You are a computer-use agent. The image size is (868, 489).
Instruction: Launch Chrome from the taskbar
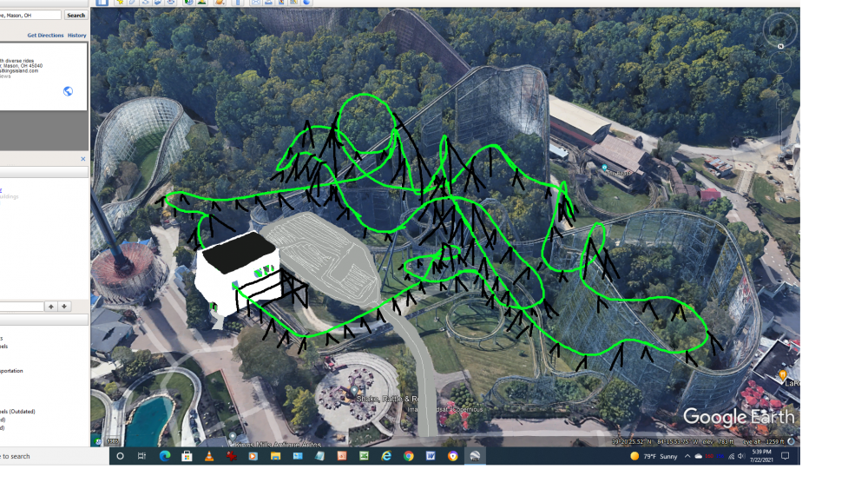coord(408,456)
